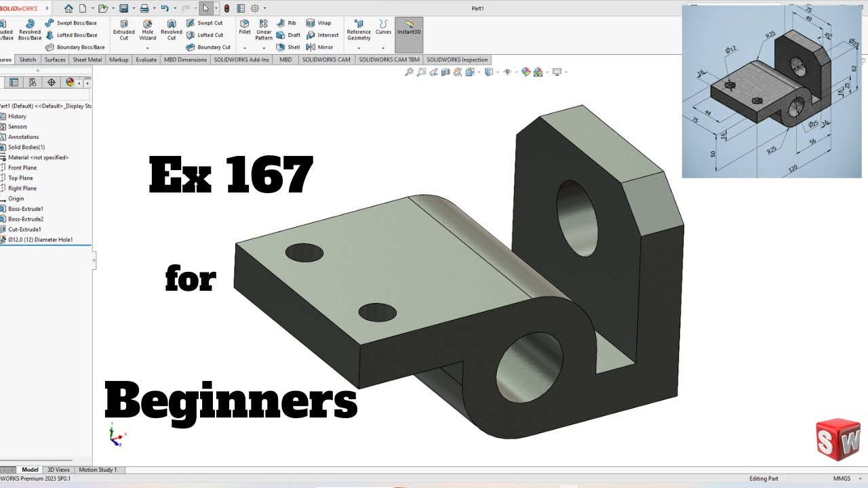This screenshot has height=488, width=868.
Task: Open the Curves tool
Action: coord(384,27)
